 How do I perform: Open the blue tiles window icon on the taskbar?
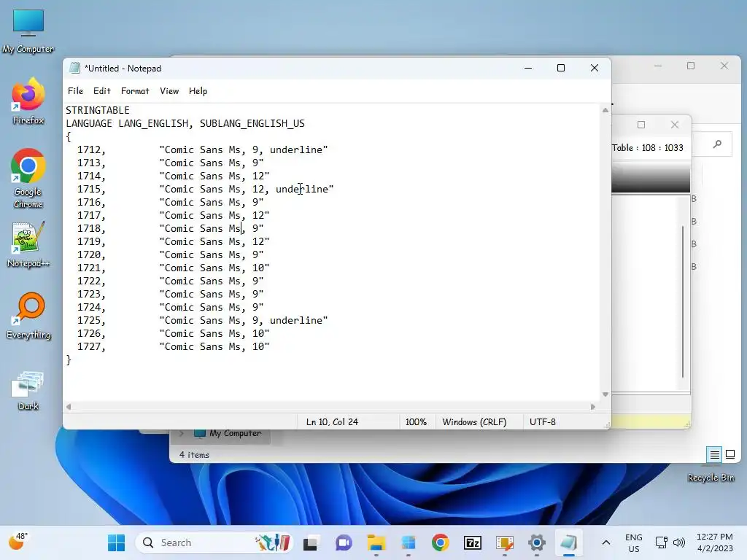coord(409,542)
